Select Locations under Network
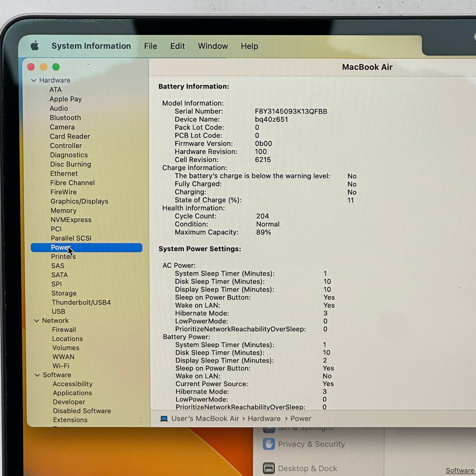Screen dimensions: 476x476 click(67, 339)
